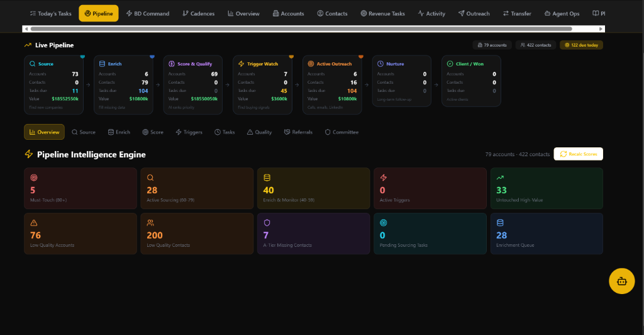This screenshot has width=644, height=335.
Task: Open the Must-Touch (80+) card
Action: (x=80, y=188)
